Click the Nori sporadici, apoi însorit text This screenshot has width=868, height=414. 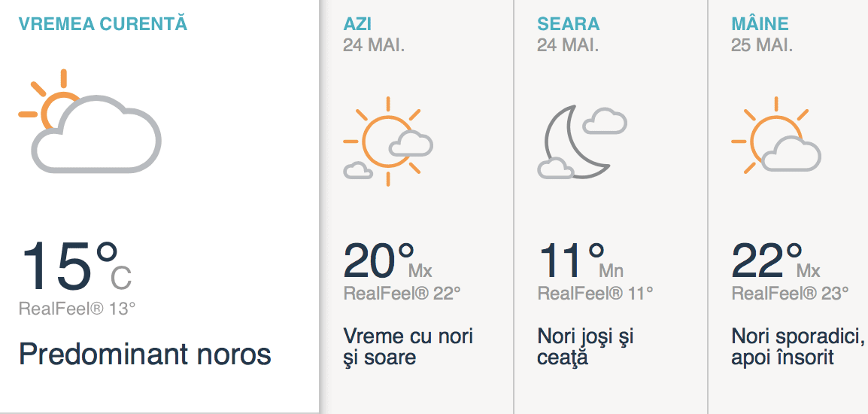point(797,346)
